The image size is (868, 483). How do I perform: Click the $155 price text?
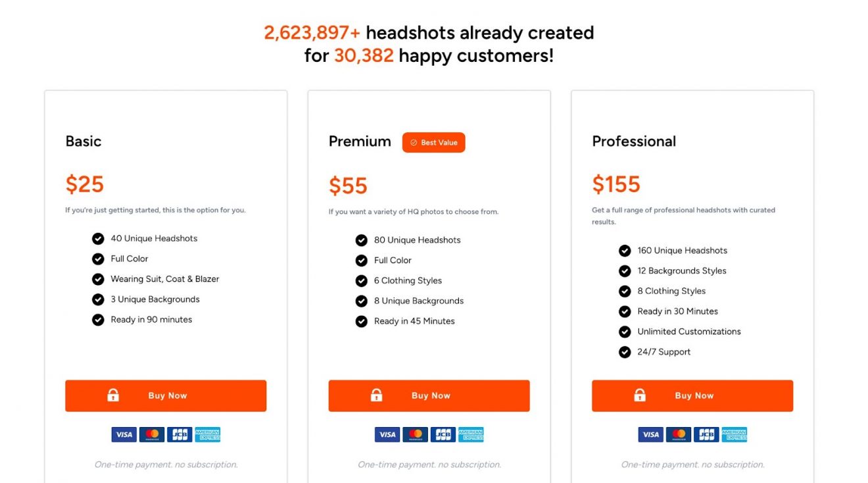(616, 184)
